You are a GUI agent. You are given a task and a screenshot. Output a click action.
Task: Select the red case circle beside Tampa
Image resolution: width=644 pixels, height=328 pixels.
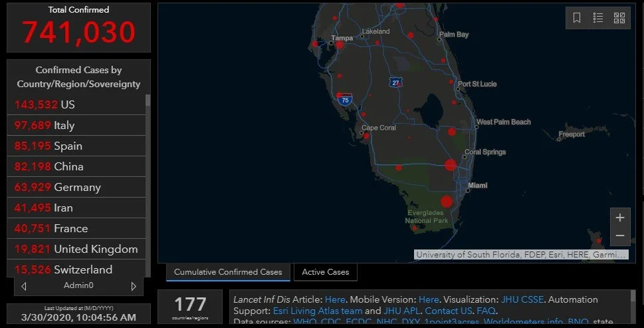pos(340,45)
